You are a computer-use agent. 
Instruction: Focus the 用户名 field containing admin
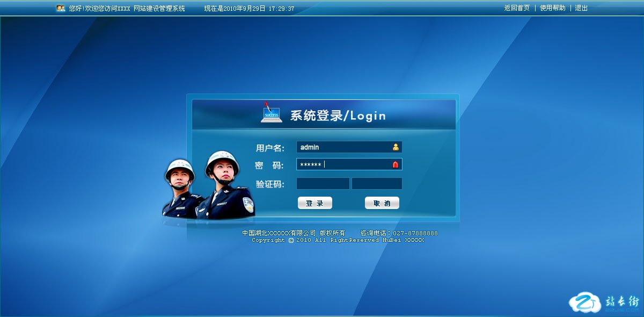click(x=343, y=147)
